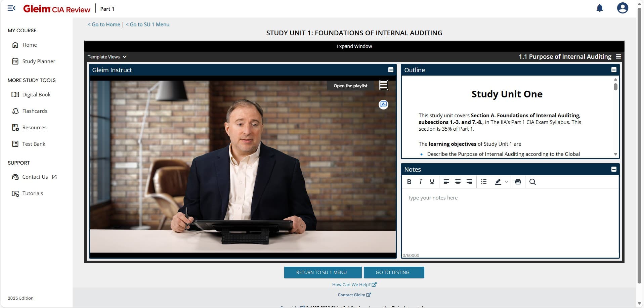
Task: Toggle italic formatting in Notes
Action: click(420, 182)
